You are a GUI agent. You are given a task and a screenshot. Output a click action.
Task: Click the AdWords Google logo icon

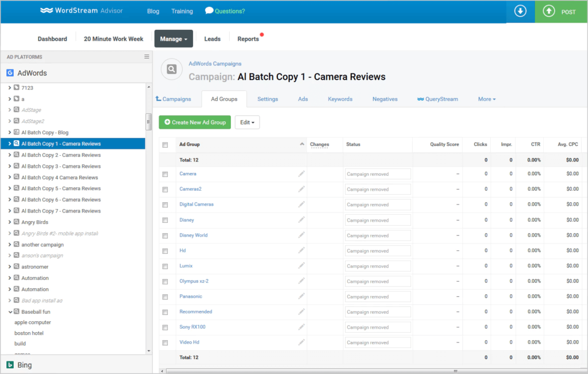coord(10,73)
